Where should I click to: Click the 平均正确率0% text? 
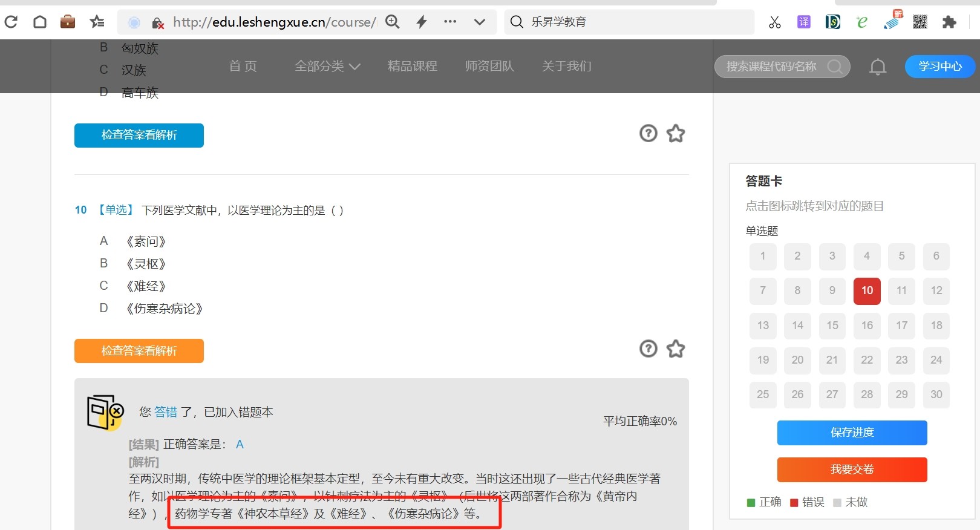click(x=640, y=421)
